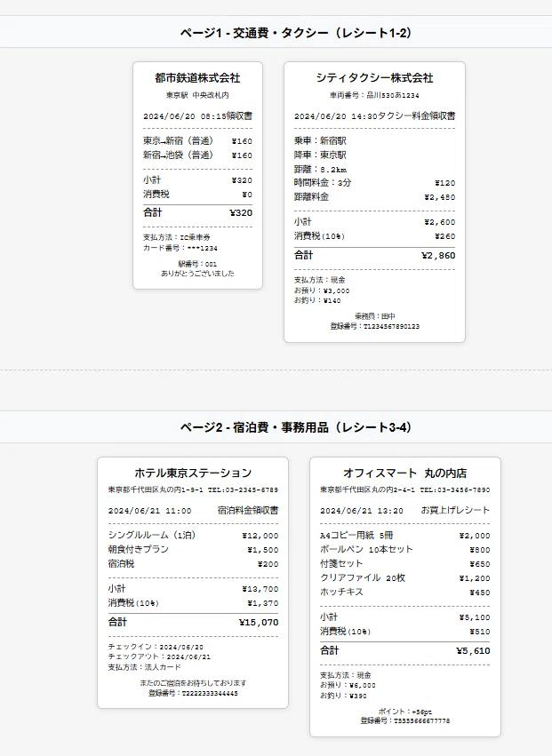Image resolution: width=552 pixels, height=756 pixels.
Task: Click the taxi total ¥2,860
Action: tap(438, 256)
